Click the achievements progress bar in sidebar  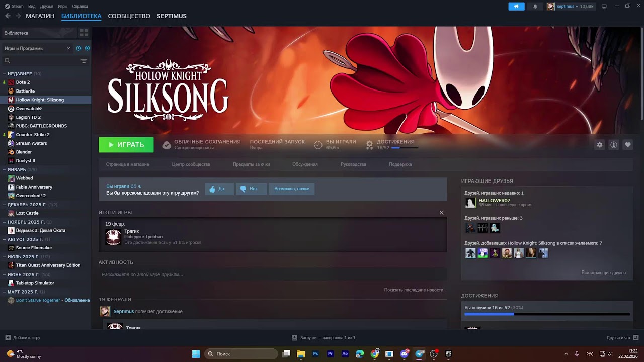[547, 314]
